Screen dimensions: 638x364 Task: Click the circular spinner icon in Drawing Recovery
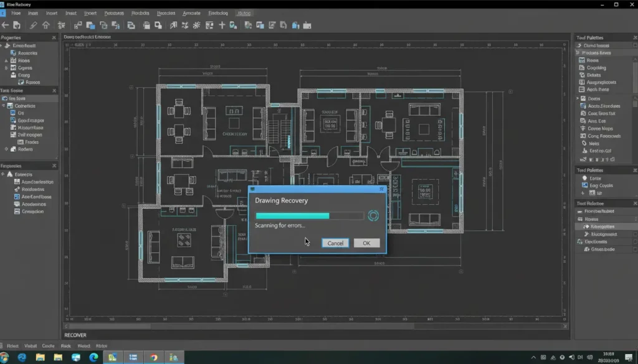[x=373, y=215]
